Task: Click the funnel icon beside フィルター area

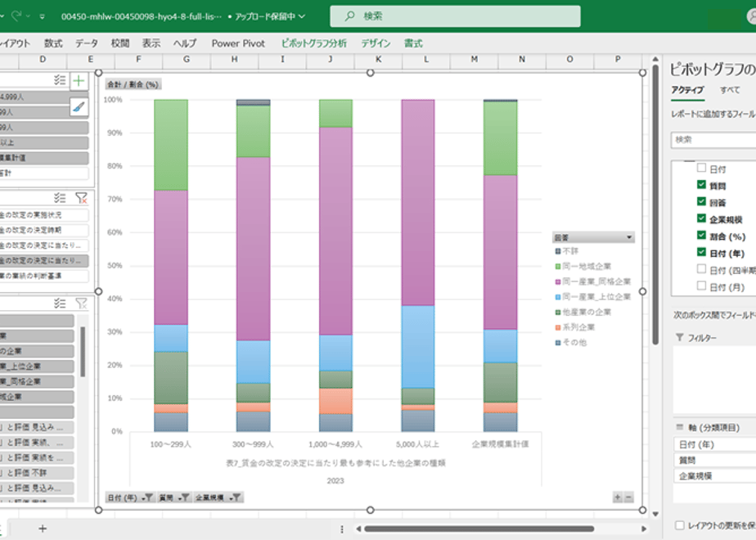Action: 680,337
